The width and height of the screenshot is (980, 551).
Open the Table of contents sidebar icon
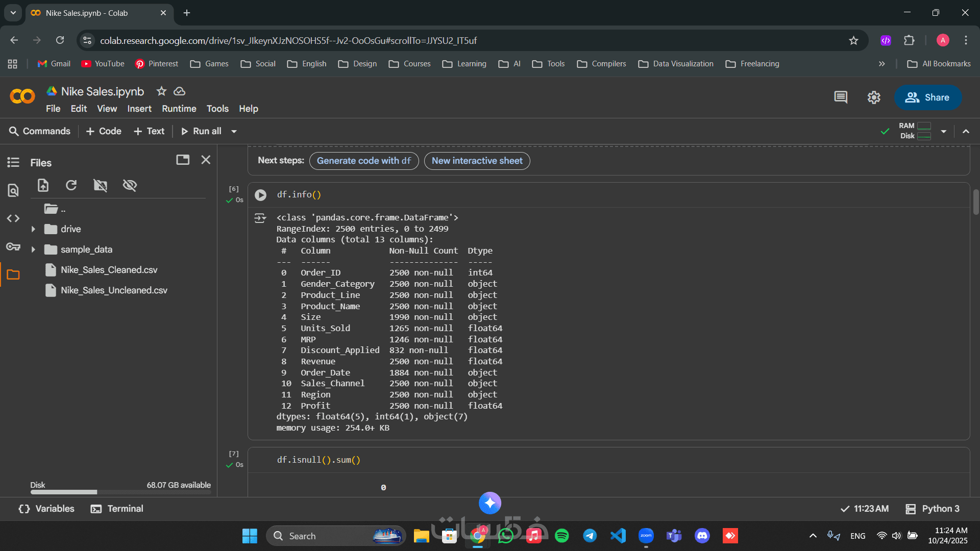click(x=13, y=162)
